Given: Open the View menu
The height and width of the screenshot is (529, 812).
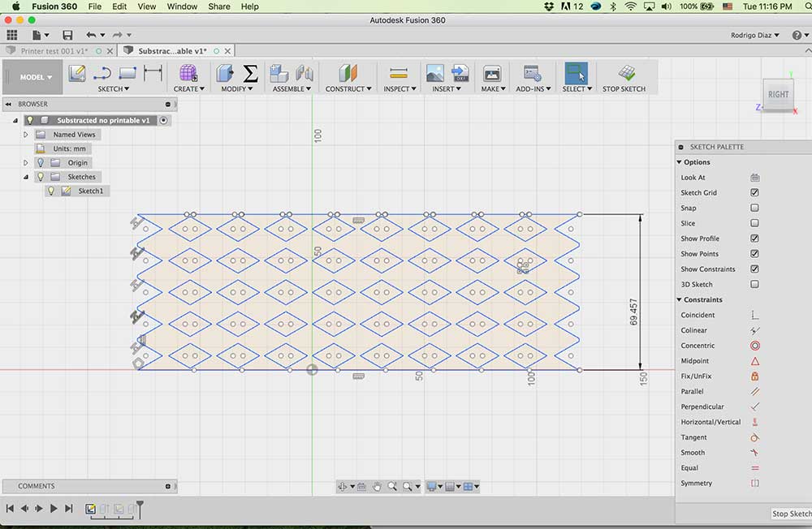Looking at the screenshot, I should tap(146, 6).
